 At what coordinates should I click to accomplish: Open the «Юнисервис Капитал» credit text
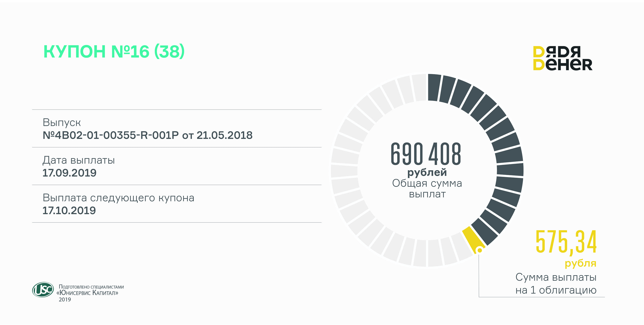point(88,293)
